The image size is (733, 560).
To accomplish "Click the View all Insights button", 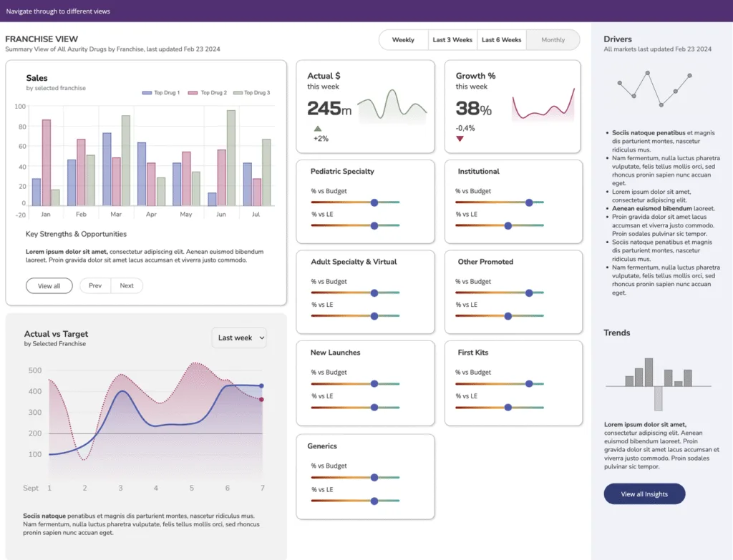I will click(x=644, y=494).
